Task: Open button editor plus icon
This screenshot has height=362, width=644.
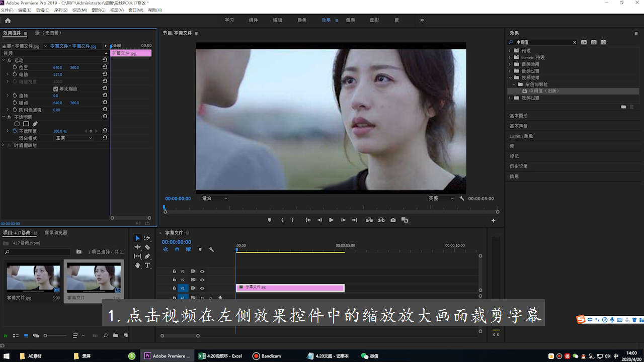Action: tap(493, 221)
